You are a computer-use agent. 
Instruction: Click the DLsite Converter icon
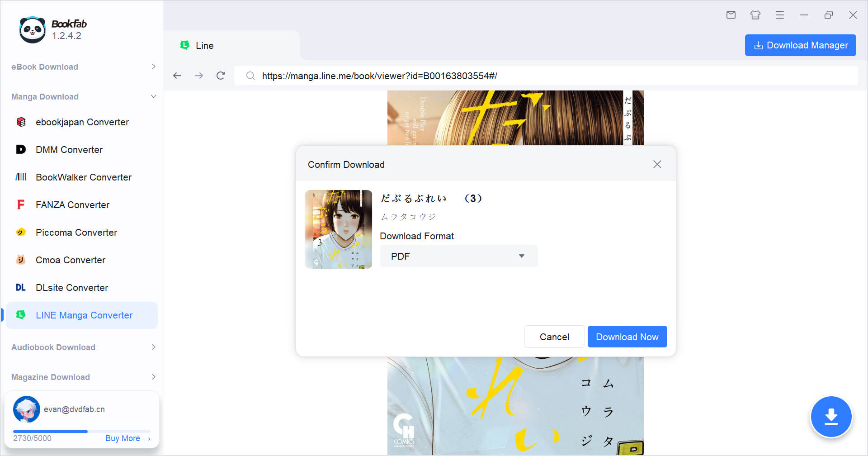[x=21, y=288]
